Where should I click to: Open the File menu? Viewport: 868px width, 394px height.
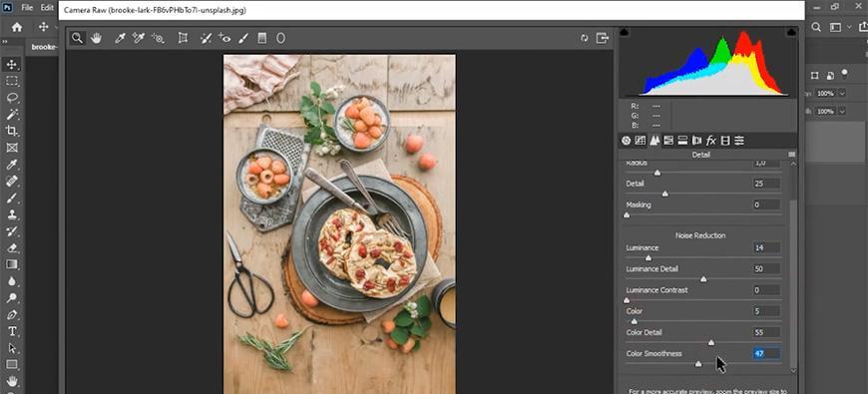tap(27, 8)
